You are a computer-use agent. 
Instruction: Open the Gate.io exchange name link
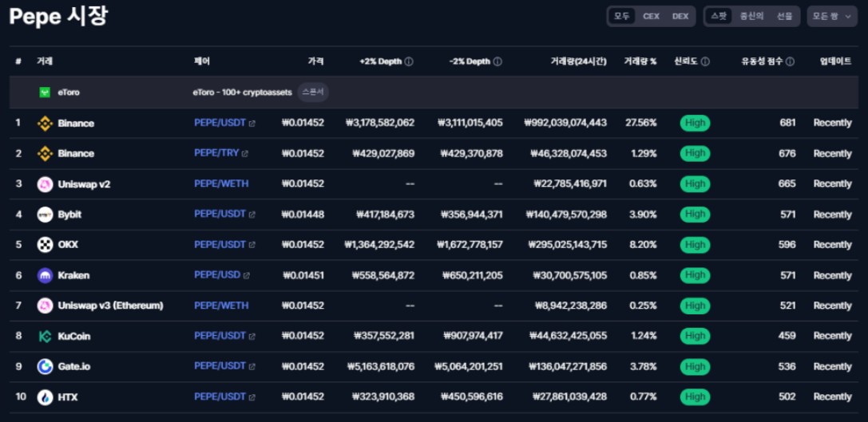point(74,366)
